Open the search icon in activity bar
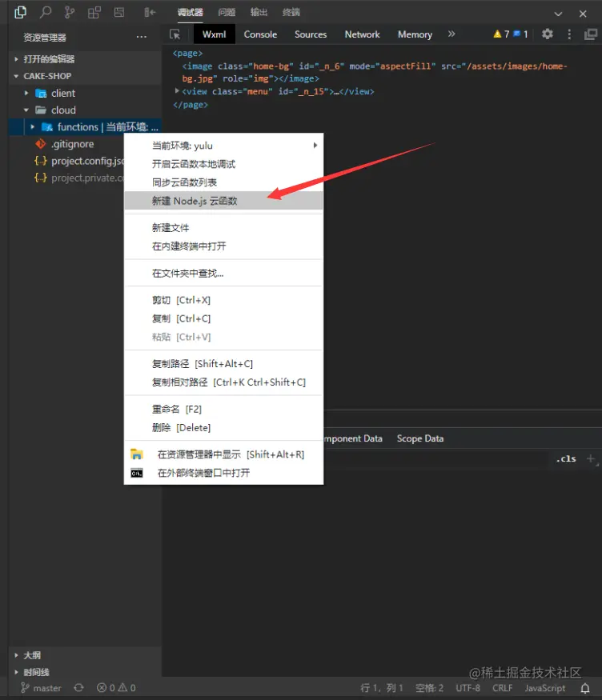Viewport: 602px width, 700px height. click(x=45, y=13)
